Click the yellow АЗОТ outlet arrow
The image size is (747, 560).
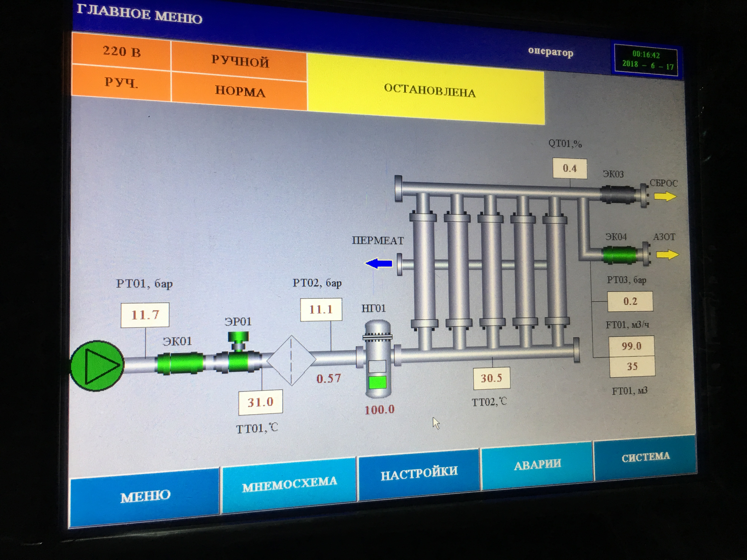[x=667, y=254]
